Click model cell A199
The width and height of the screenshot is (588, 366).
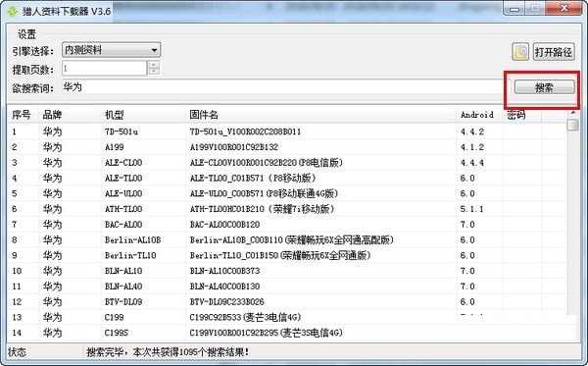point(115,147)
